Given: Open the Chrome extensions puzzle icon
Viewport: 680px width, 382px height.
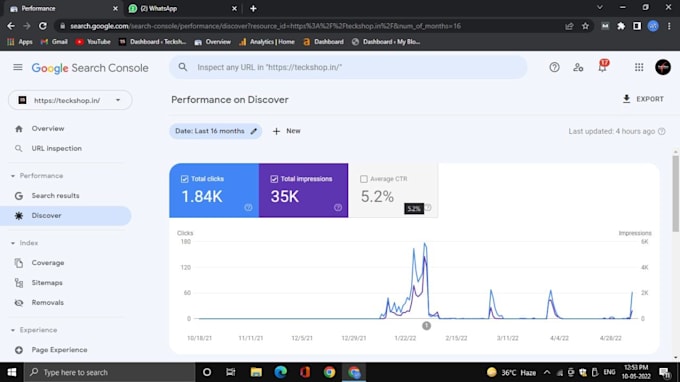Looking at the screenshot, I should pyautogui.click(x=621, y=26).
